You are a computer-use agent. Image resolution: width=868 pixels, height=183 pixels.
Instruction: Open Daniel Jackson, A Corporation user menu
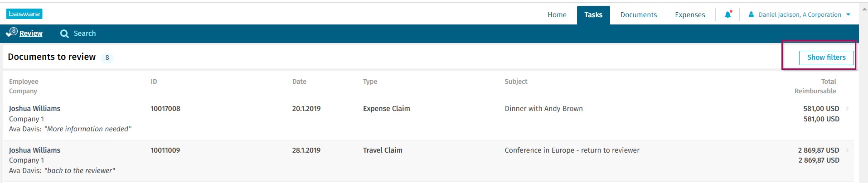coord(800,14)
